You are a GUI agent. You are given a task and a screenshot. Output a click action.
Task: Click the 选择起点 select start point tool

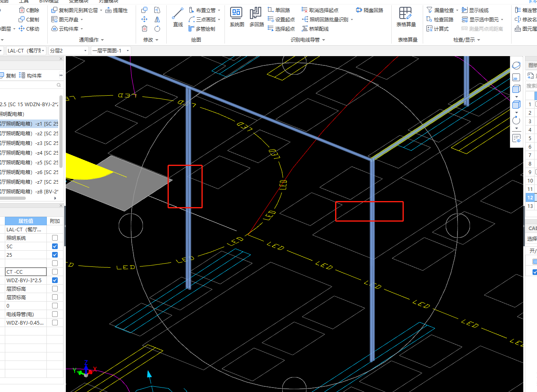281,29
